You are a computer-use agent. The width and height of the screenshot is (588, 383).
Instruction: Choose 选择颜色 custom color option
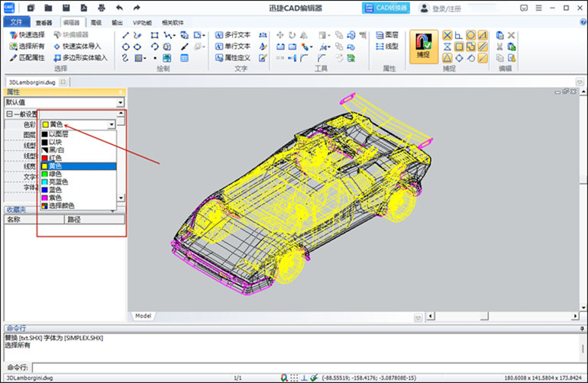[79, 206]
